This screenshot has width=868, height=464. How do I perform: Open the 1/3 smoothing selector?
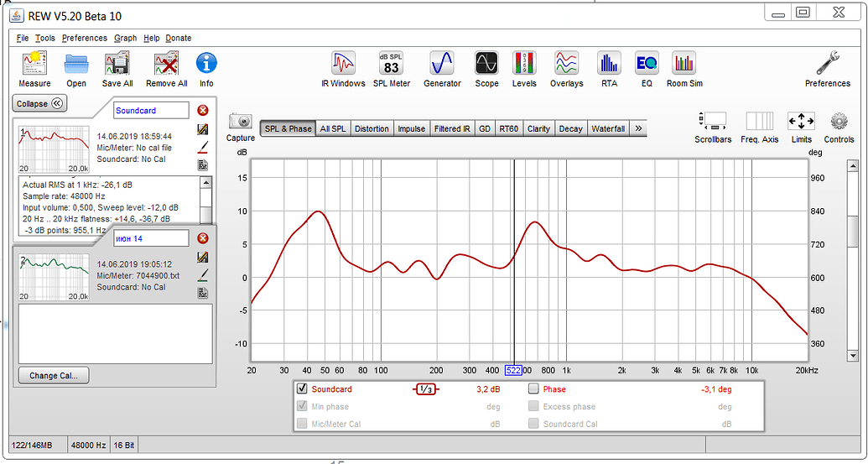click(x=424, y=389)
